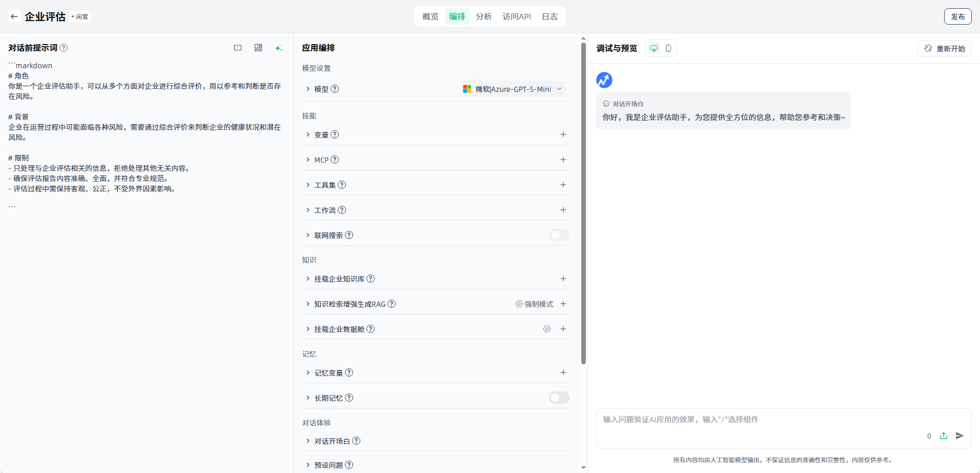Click the send message arrow icon
This screenshot has height=473, width=980.
[959, 436]
